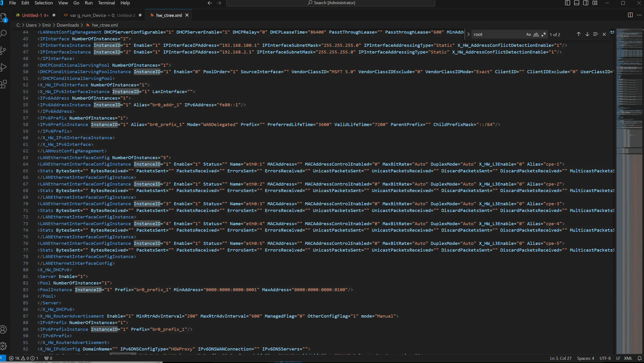
Task: Open the Explorer view in activity bar
Action: (x=3, y=17)
